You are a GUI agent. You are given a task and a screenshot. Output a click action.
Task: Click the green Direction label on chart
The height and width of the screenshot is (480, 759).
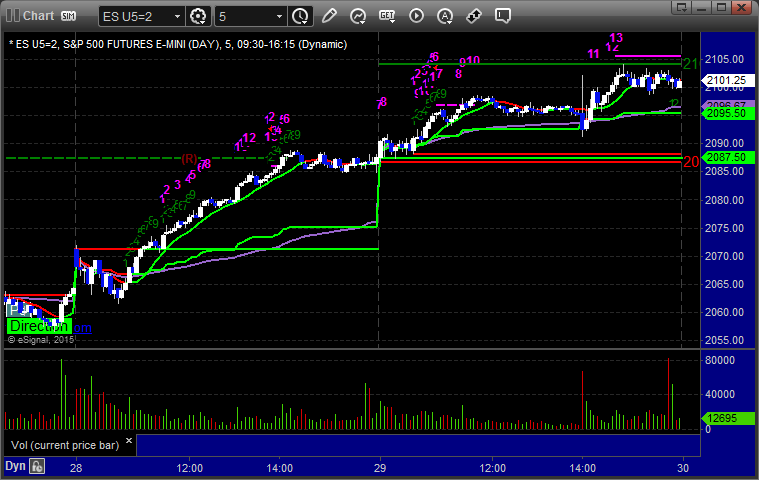click(x=39, y=326)
